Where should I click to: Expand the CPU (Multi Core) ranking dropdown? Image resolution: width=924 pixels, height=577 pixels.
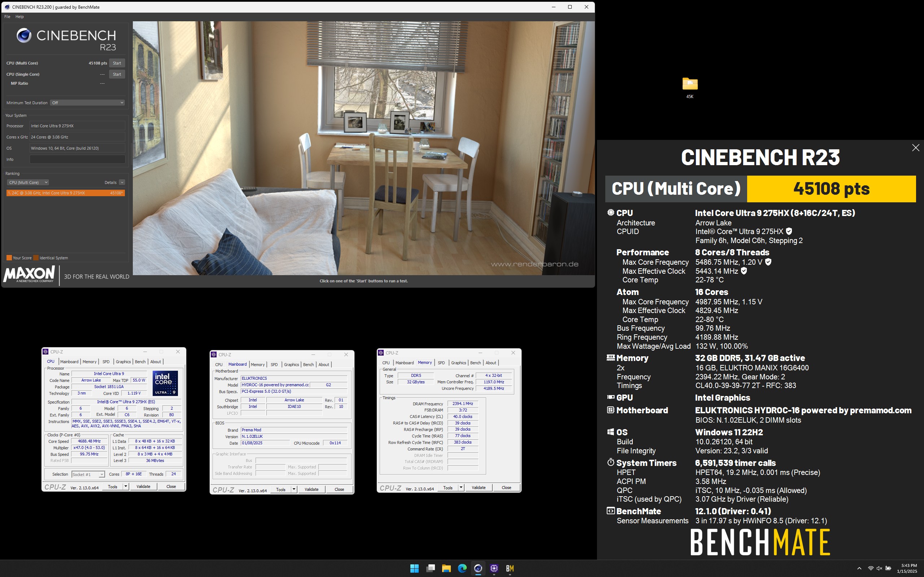pos(28,182)
